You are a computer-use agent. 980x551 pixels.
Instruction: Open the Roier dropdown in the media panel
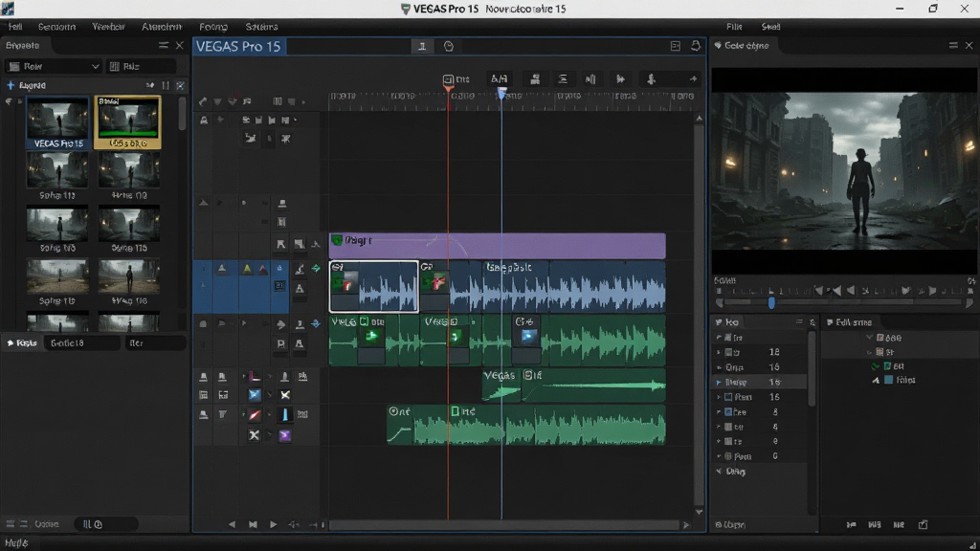pyautogui.click(x=55, y=66)
